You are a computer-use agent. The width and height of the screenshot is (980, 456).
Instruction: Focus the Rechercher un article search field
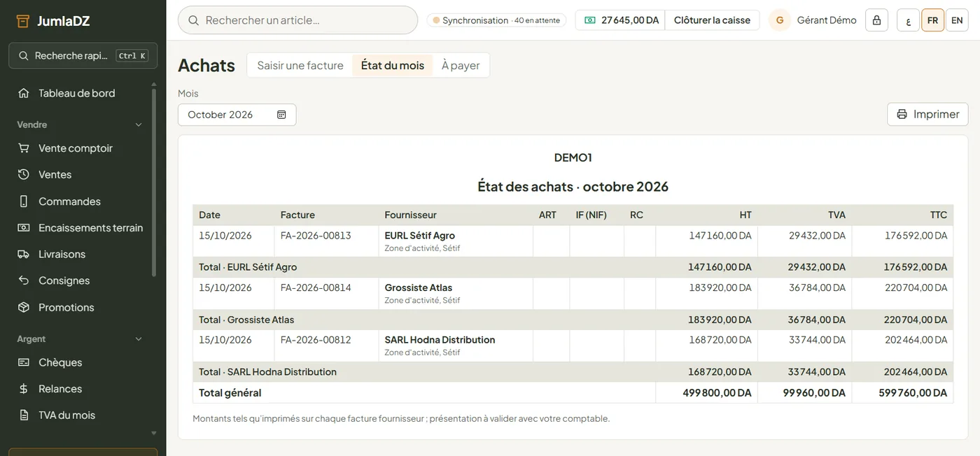pos(298,20)
